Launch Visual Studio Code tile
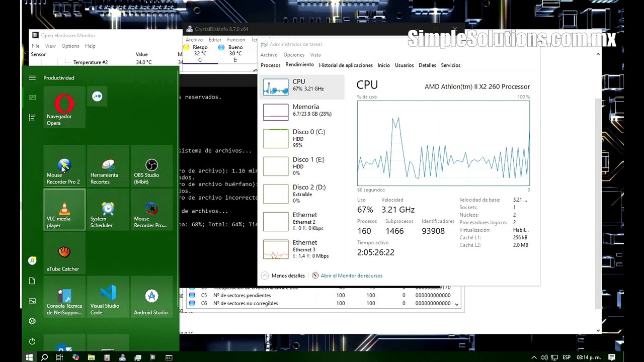Screen dimensions: 644x362 coord(108,297)
